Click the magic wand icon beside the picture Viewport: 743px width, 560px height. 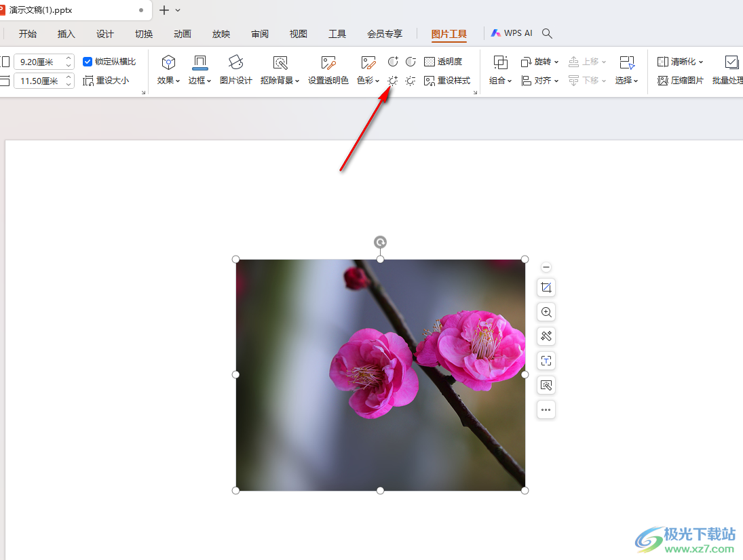pyautogui.click(x=546, y=336)
